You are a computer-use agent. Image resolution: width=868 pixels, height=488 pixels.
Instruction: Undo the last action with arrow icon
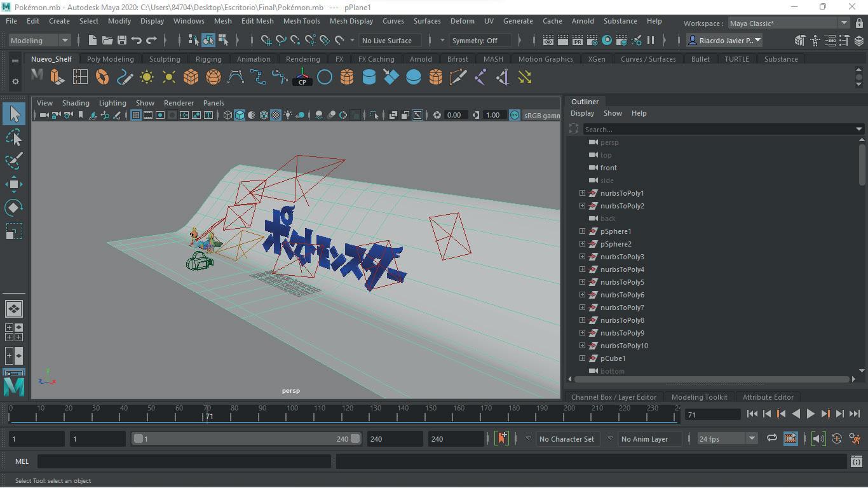click(137, 40)
